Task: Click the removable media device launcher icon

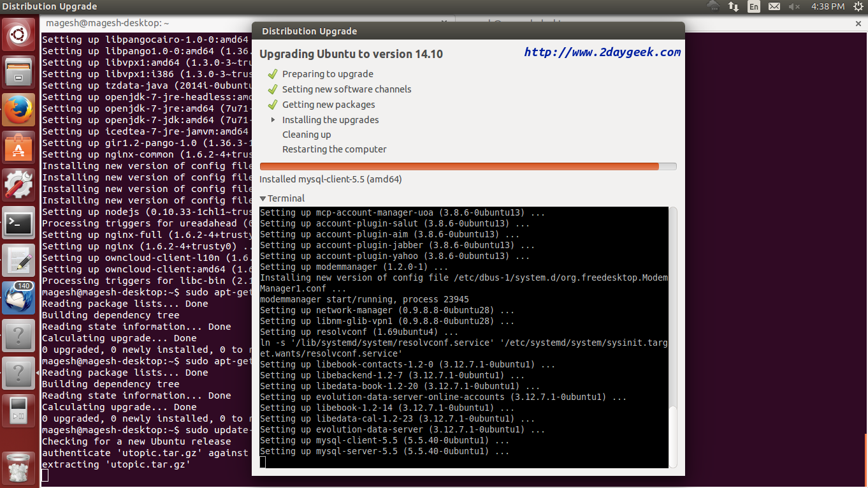Action: click(18, 411)
